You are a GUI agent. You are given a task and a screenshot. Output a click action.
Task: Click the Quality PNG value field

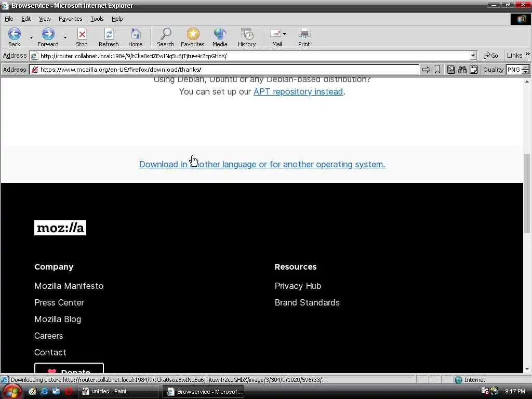pos(514,70)
